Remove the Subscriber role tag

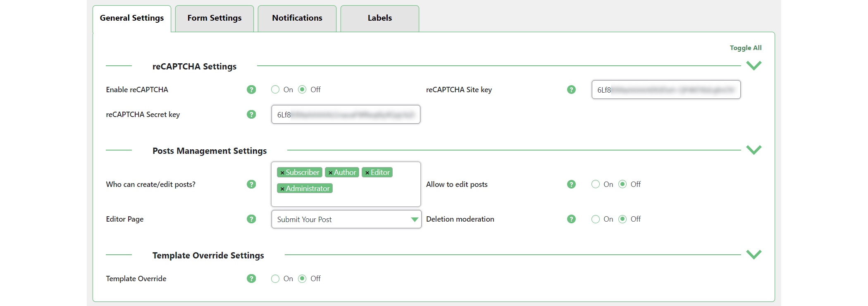[282, 173]
